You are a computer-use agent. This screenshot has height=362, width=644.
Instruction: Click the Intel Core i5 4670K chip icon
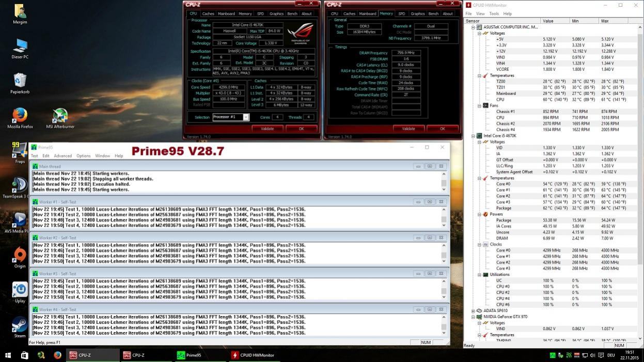[479, 136]
